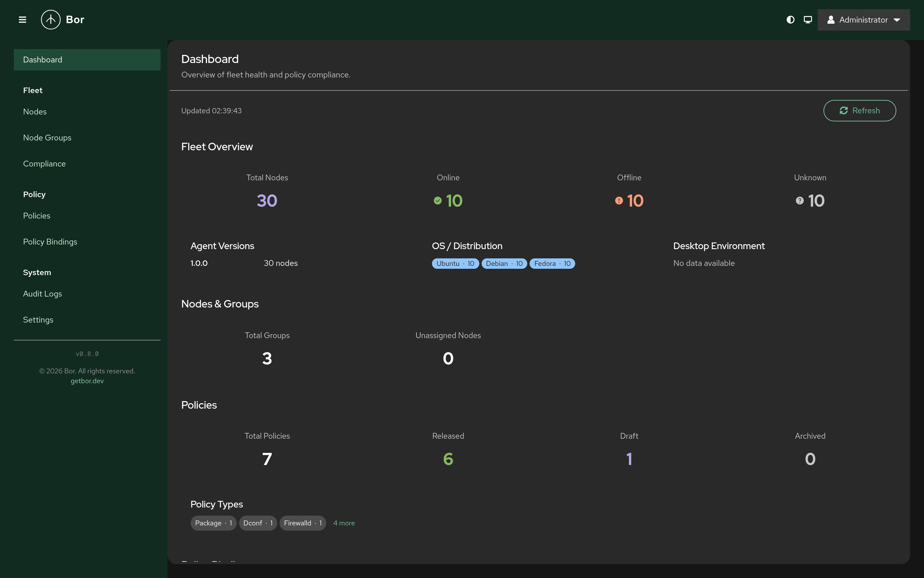This screenshot has width=924, height=578.
Task: Click the 'No data available' text
Action: pyautogui.click(x=704, y=263)
